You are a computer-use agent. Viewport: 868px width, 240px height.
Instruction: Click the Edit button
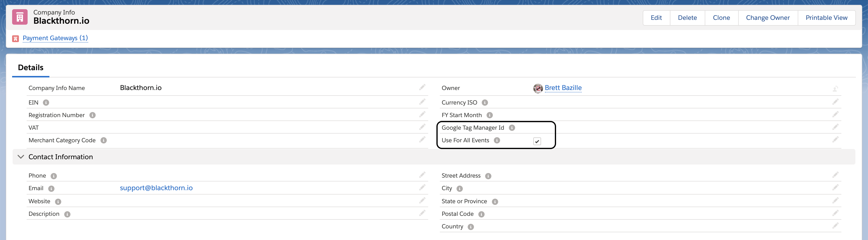tap(656, 18)
